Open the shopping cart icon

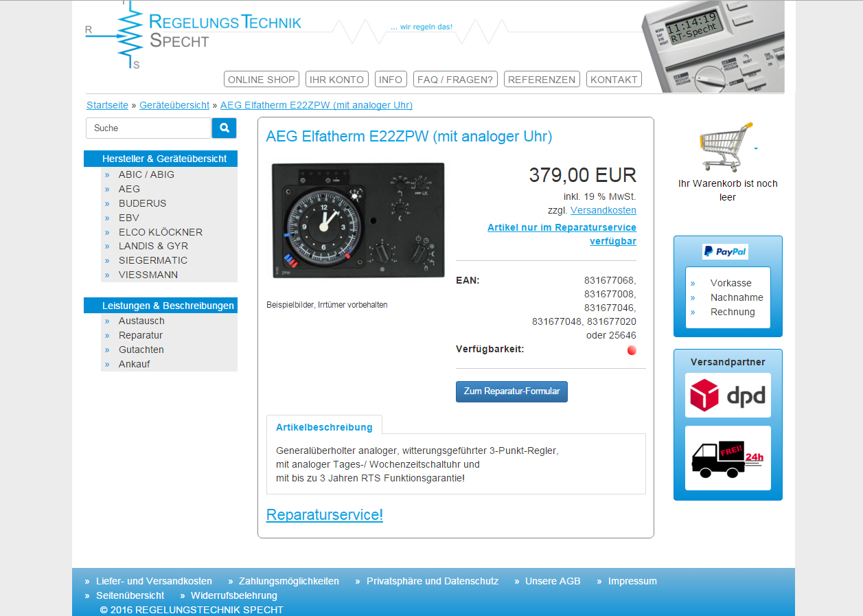tap(726, 146)
